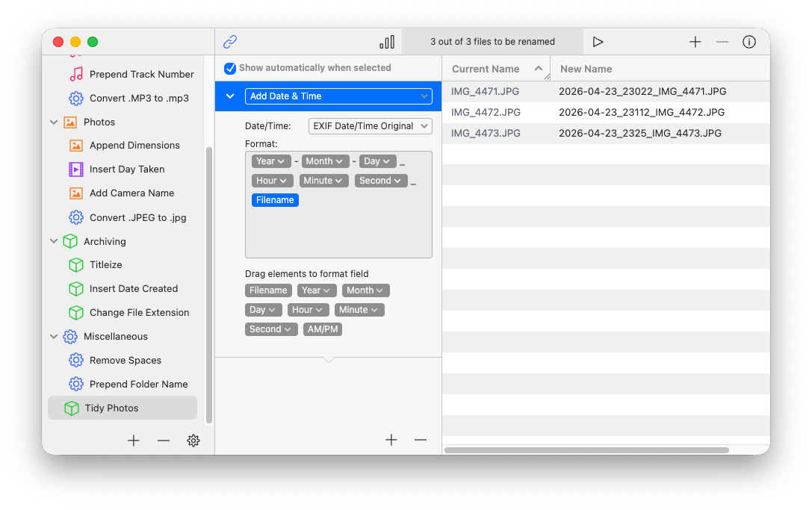Open sidebar settings via the gear icon
812x510 pixels.
tap(193, 441)
